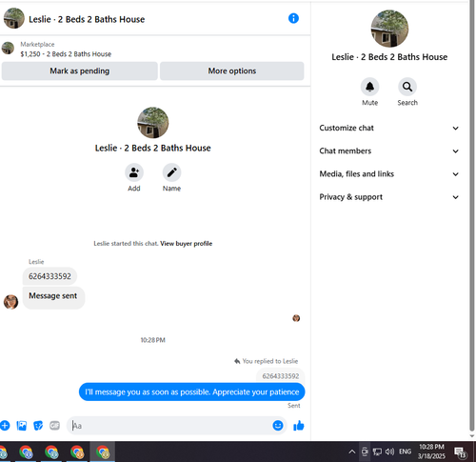The height and width of the screenshot is (462, 476).
Task: Open the taskbar clock showing 10:28 PM
Action: click(x=431, y=452)
